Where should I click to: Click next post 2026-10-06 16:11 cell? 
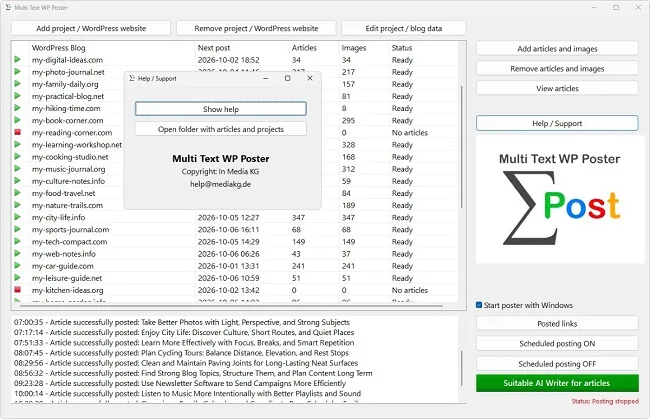pos(228,229)
